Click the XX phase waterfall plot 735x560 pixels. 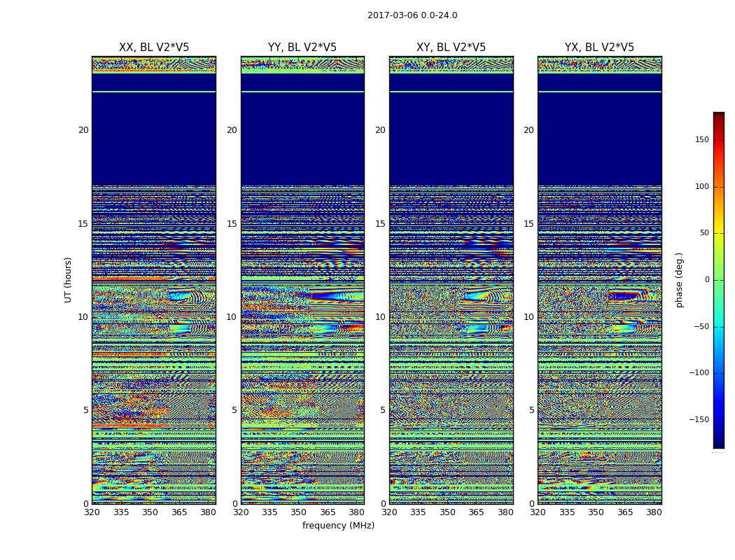click(154, 280)
